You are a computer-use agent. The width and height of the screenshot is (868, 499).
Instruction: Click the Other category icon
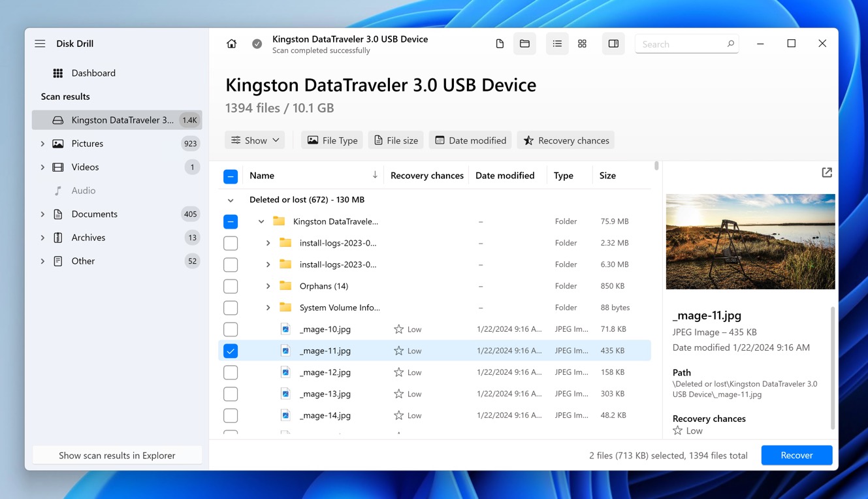(58, 261)
